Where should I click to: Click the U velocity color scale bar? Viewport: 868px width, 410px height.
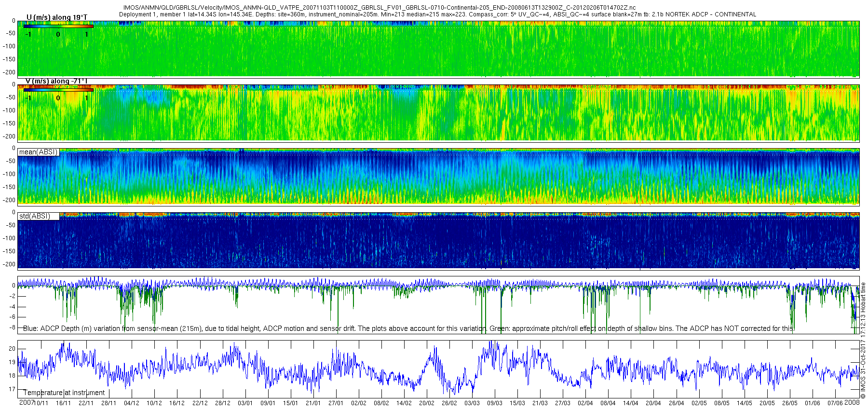click(x=58, y=26)
